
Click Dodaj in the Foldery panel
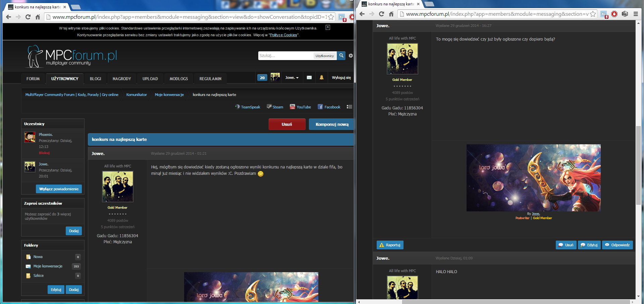[x=74, y=290]
